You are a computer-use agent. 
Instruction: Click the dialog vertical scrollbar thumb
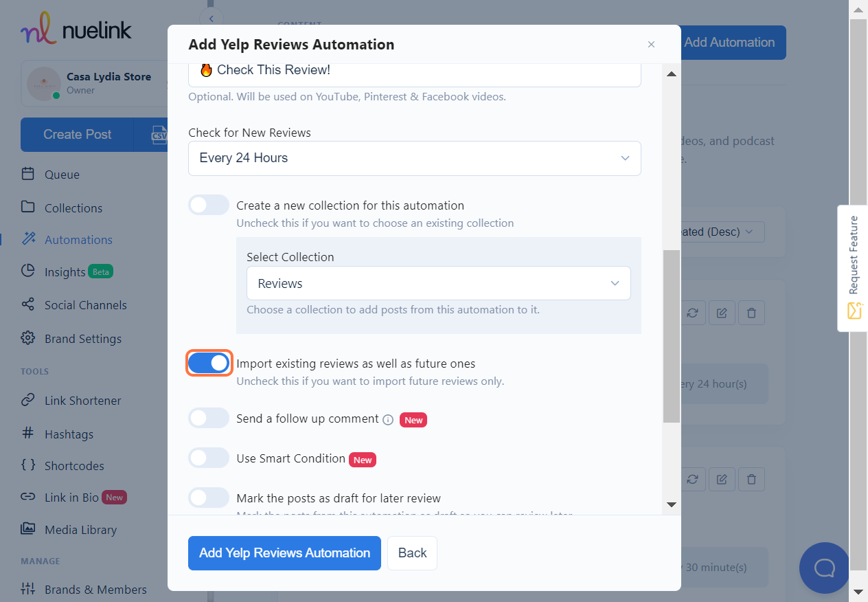[x=672, y=337]
